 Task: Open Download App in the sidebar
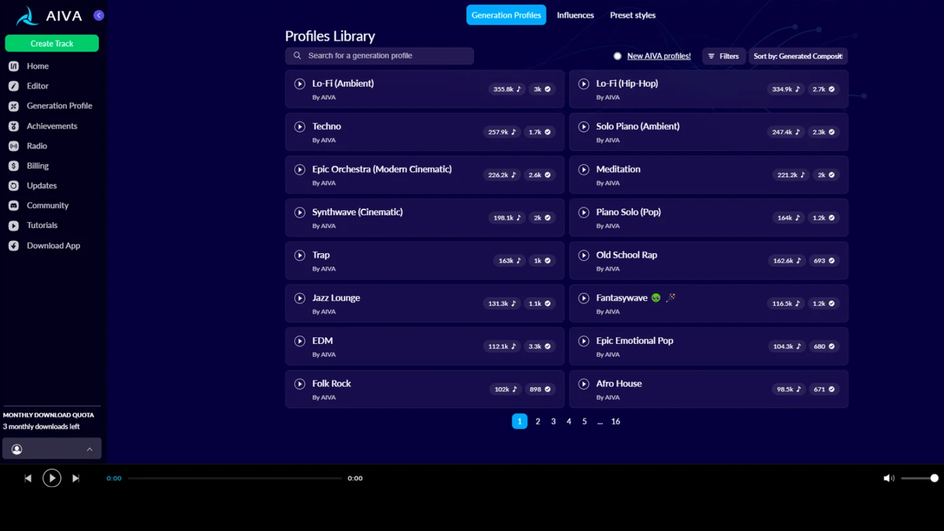point(44,246)
